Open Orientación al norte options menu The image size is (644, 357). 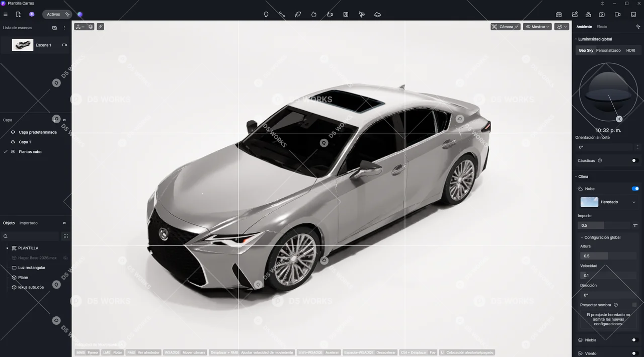(637, 147)
